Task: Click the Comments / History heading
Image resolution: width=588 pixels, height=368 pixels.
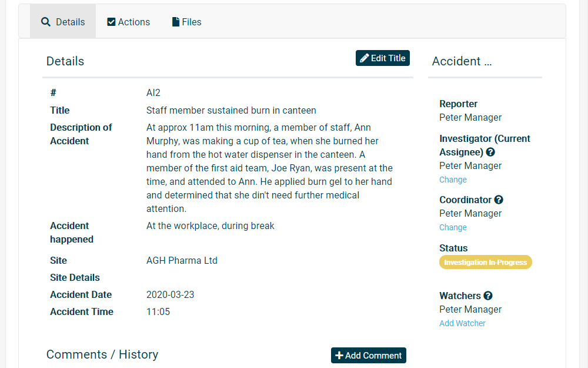Action: coord(102,354)
